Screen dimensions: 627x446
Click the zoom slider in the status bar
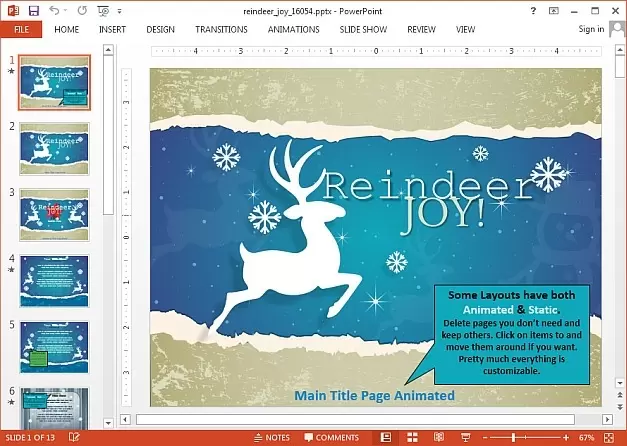[x=513, y=438]
